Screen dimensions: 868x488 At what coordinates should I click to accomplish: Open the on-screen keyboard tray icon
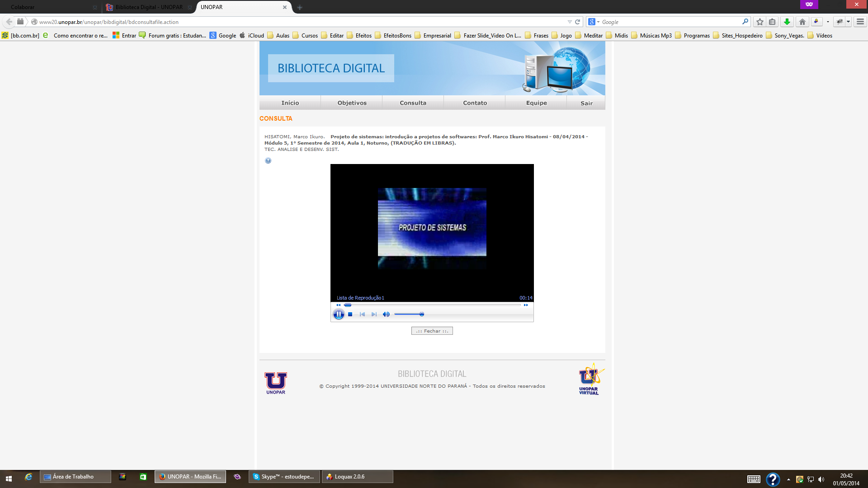(x=754, y=479)
